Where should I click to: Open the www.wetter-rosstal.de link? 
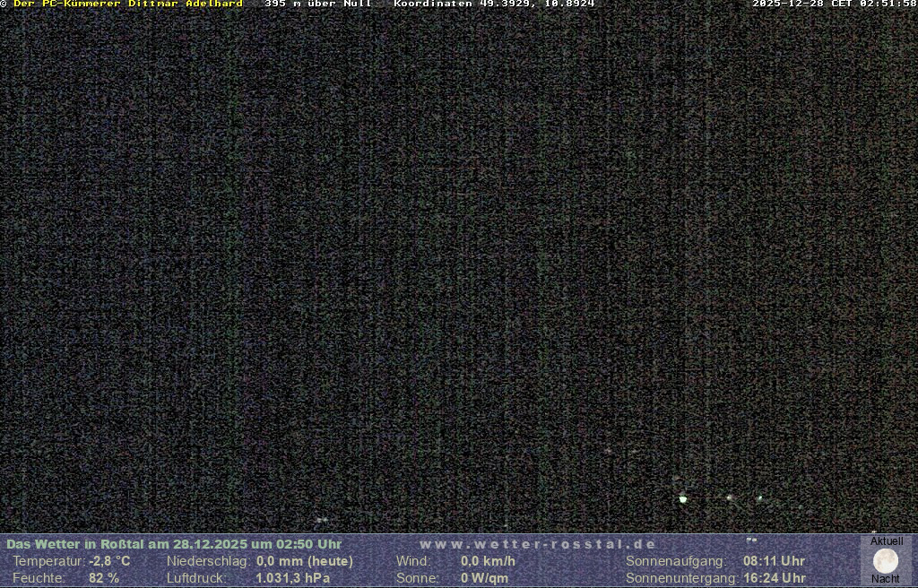(x=538, y=544)
